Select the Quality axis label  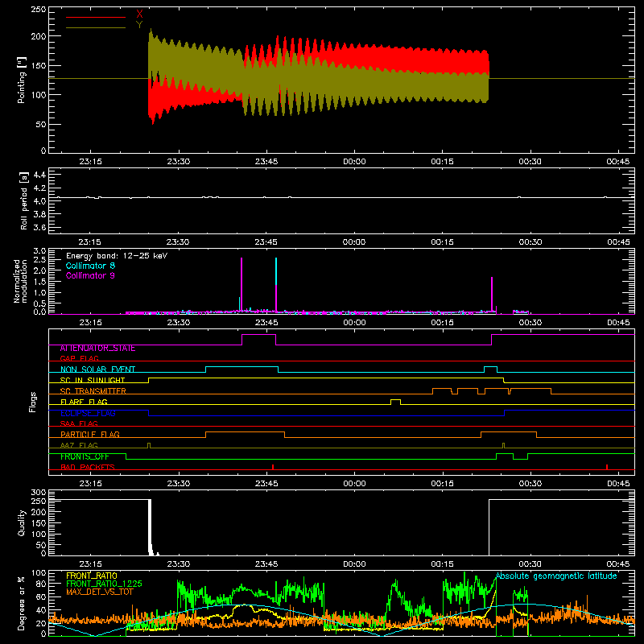click(22, 522)
